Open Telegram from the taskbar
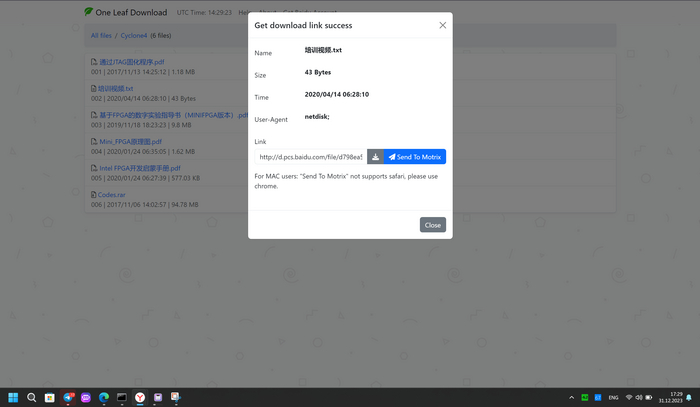700x407 pixels. [68, 397]
